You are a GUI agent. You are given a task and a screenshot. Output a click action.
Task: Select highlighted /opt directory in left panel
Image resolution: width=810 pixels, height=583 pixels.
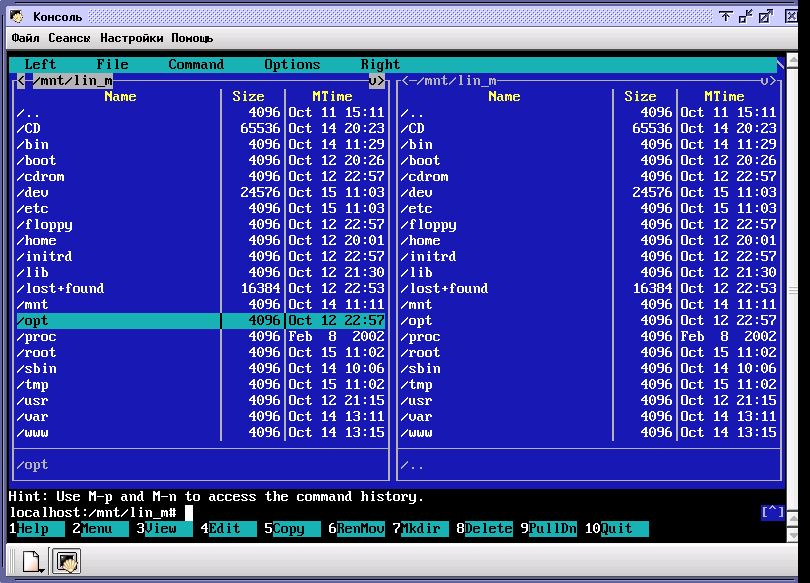point(200,321)
